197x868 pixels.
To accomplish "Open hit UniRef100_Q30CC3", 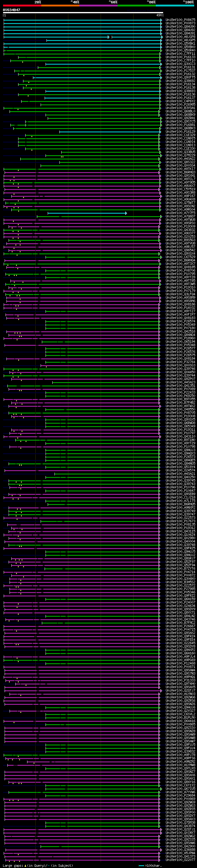I will (180, 64).
